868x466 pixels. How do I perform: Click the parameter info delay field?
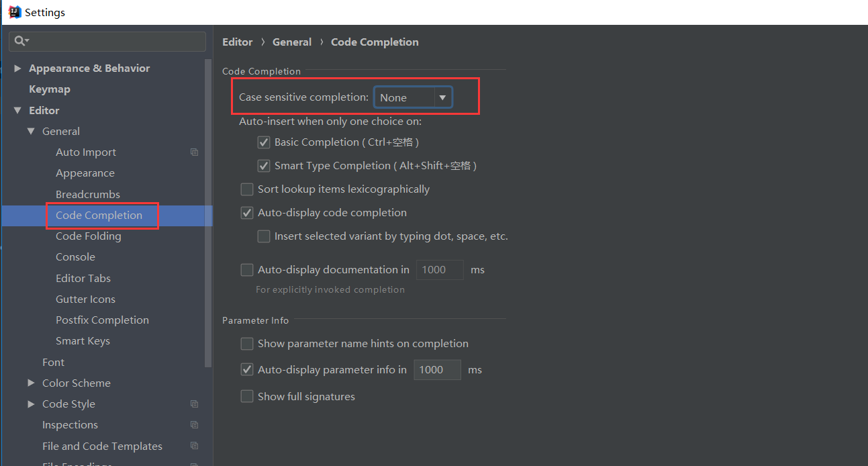click(437, 370)
